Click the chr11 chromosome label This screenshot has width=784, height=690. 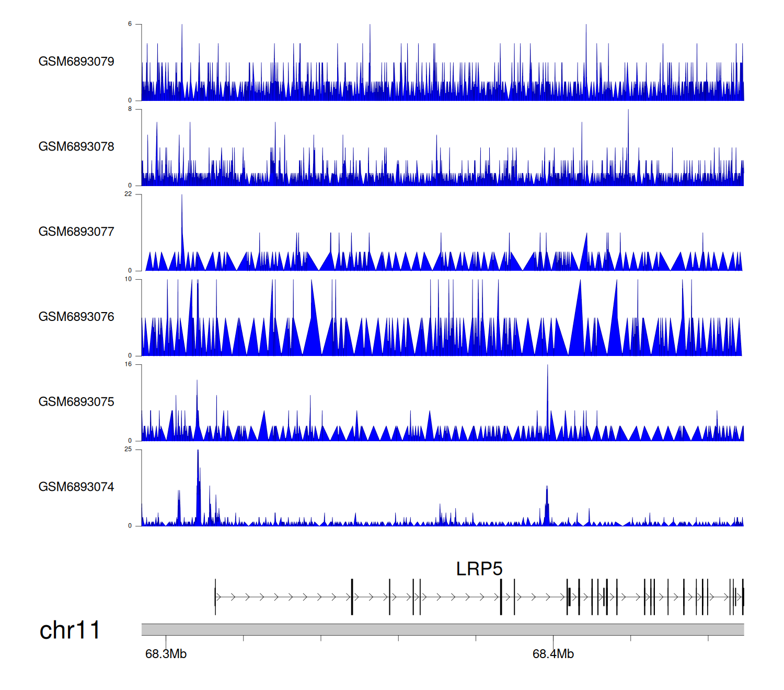point(70,630)
